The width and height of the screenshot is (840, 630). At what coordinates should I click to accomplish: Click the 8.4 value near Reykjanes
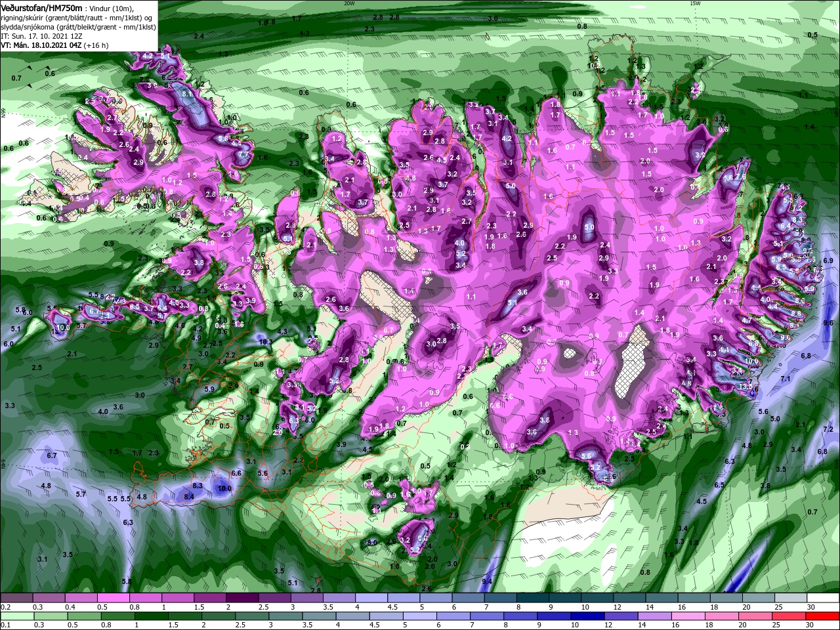(x=188, y=497)
